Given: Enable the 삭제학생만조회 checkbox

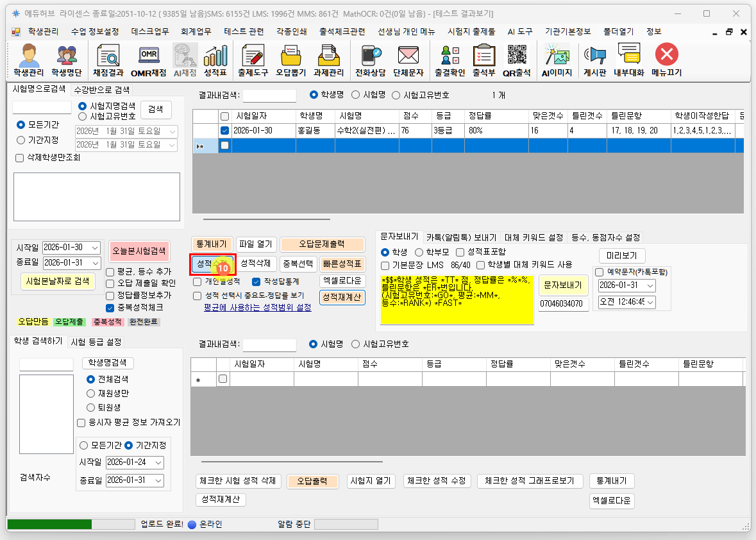Looking at the screenshot, I should [x=19, y=158].
